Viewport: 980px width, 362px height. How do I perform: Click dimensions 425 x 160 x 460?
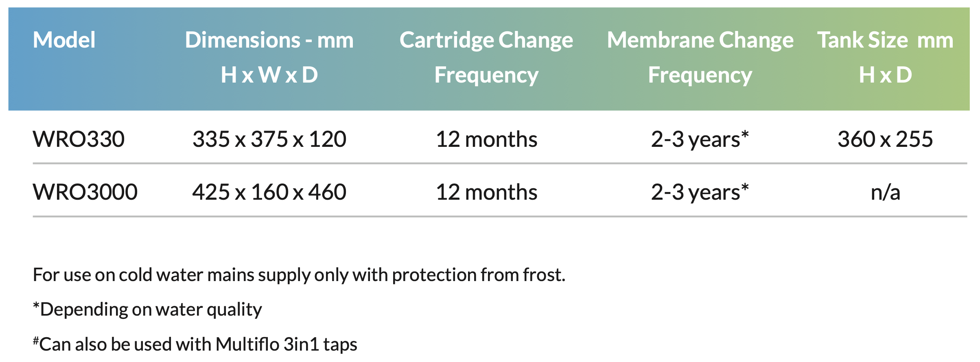coord(269,192)
